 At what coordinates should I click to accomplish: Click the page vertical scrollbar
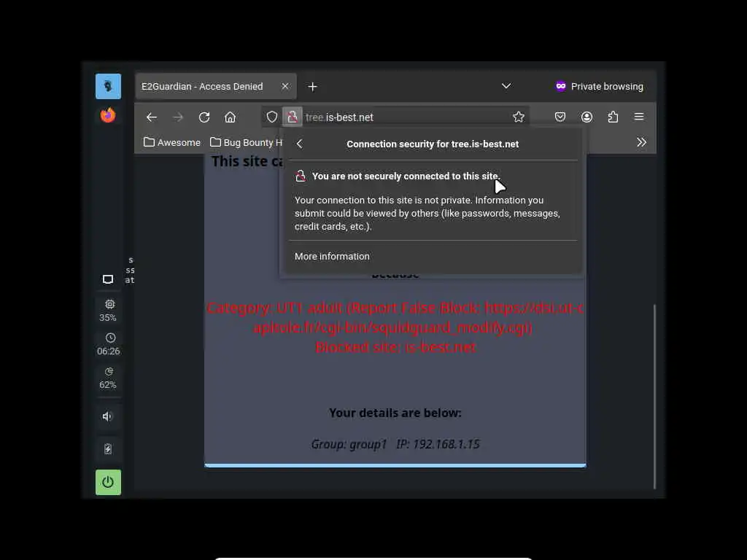tap(654, 396)
